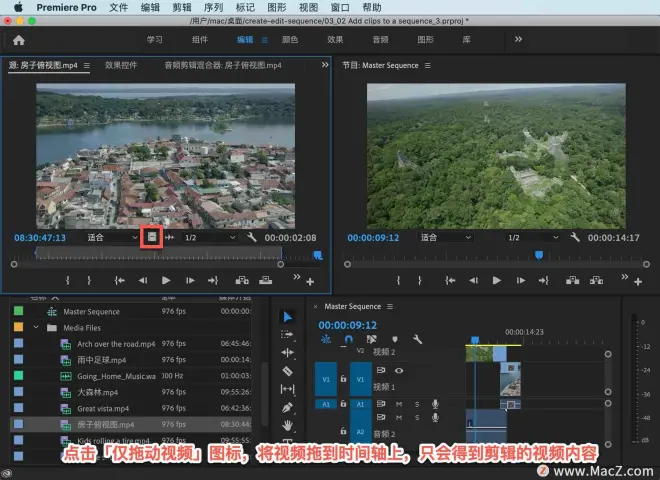The width and height of the screenshot is (660, 480).
Task: Select the Razor tool
Action: point(287,371)
